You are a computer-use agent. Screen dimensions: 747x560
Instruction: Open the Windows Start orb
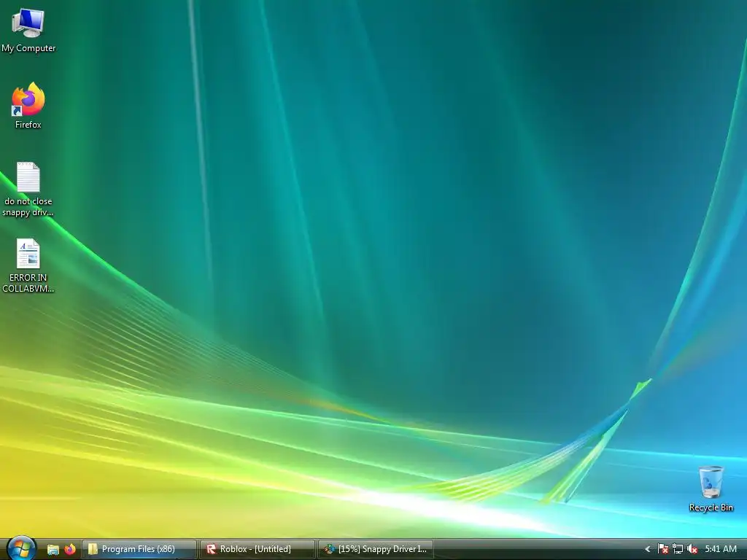(x=21, y=548)
